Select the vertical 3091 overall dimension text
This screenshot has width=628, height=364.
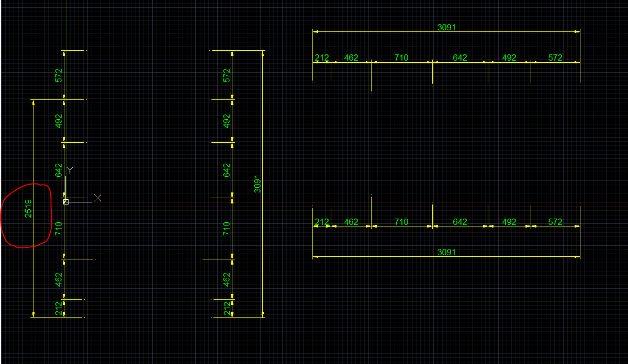coord(257,184)
